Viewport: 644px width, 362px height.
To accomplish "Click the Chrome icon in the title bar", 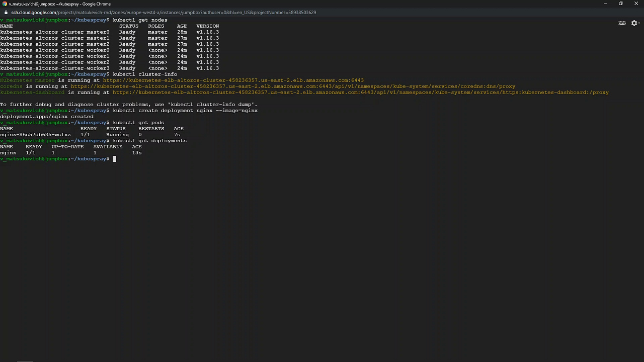I will coord(5,4).
